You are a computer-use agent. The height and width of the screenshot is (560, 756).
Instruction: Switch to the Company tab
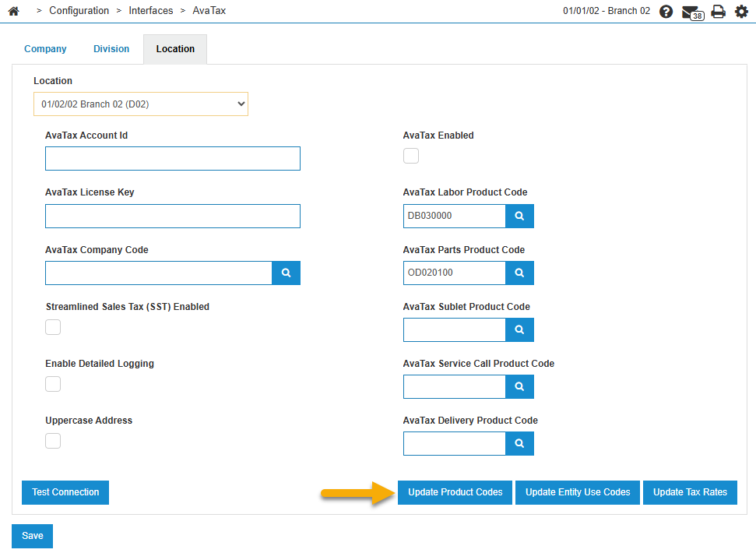[45, 49]
